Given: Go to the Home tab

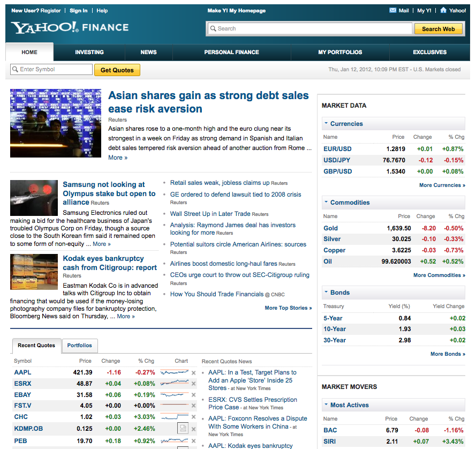Looking at the screenshot, I should pyautogui.click(x=29, y=53).
